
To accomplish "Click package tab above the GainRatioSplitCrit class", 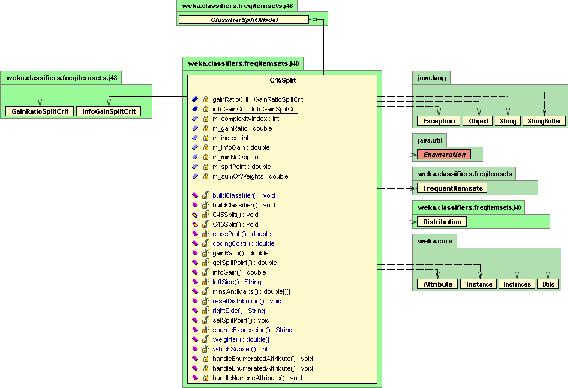I will point(61,78).
